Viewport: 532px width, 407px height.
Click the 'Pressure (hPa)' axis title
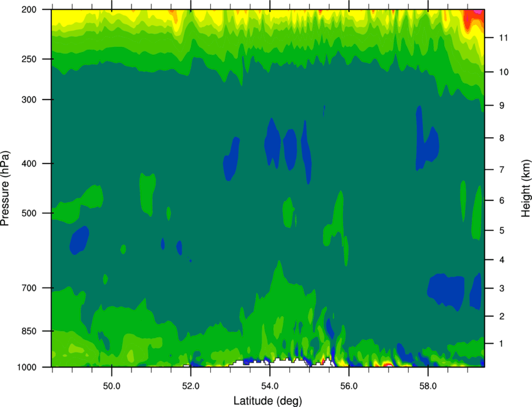[5, 188]
